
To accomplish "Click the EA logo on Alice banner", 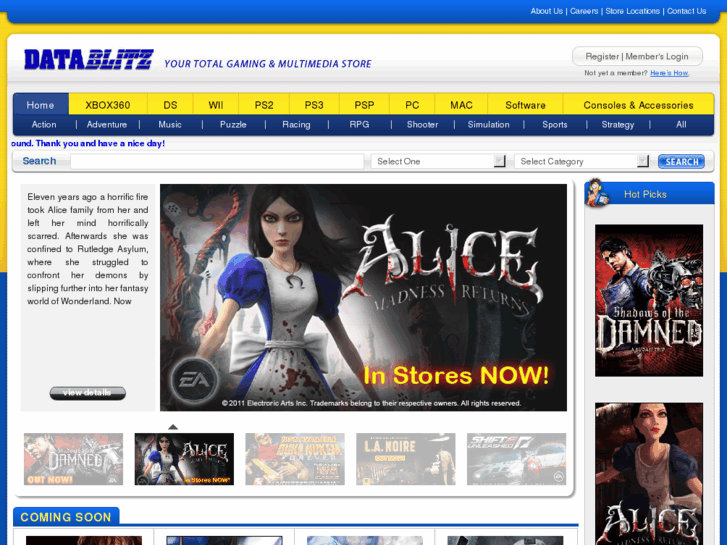I will click(x=194, y=380).
